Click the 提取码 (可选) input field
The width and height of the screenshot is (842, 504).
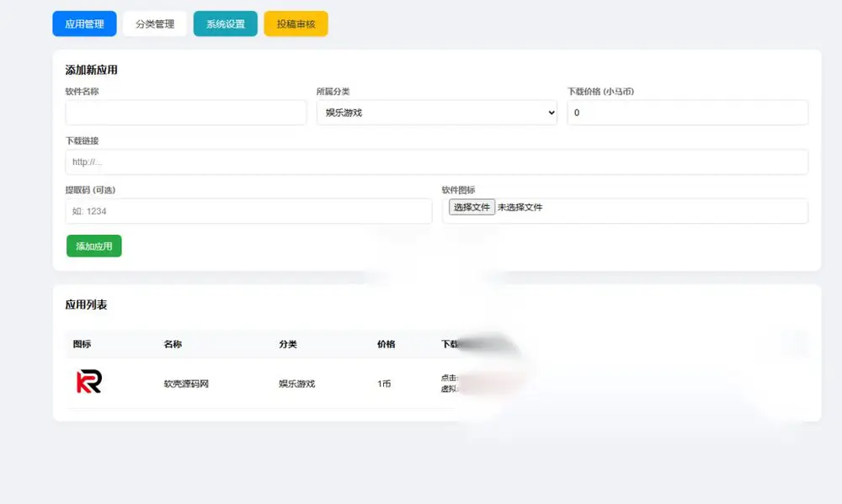tap(248, 211)
